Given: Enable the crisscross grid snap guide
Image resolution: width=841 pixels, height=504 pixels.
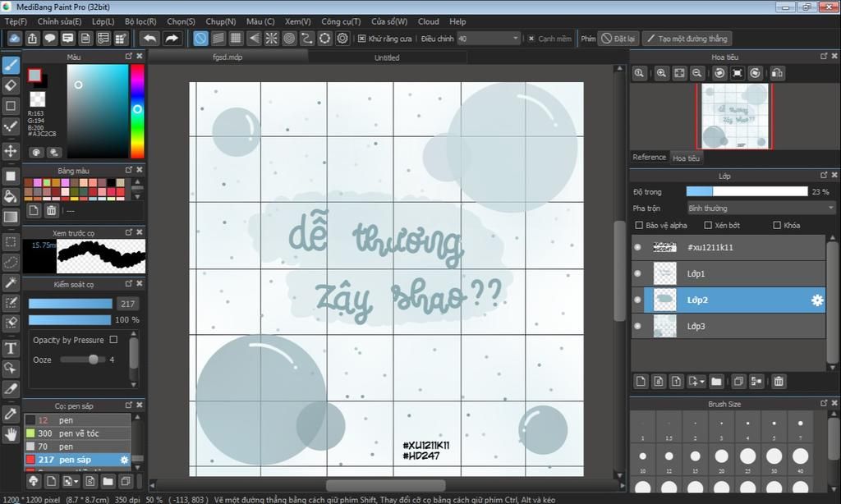Looking at the screenshot, I should (x=236, y=39).
